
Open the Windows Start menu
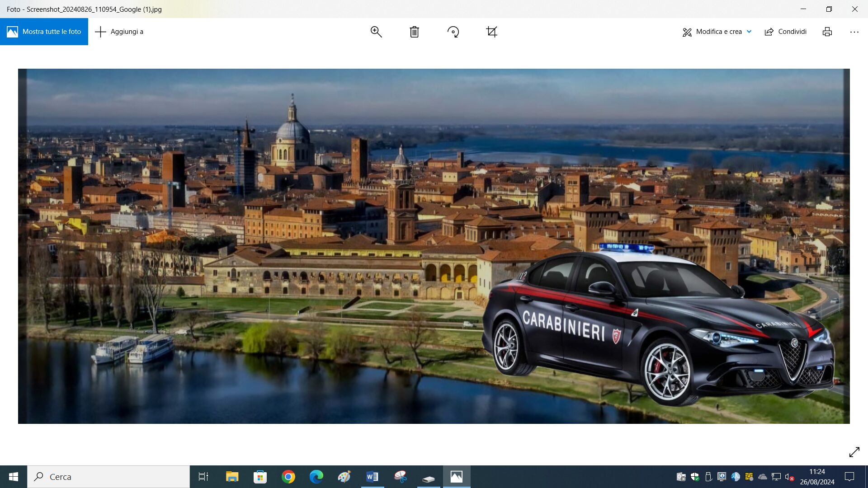14,477
